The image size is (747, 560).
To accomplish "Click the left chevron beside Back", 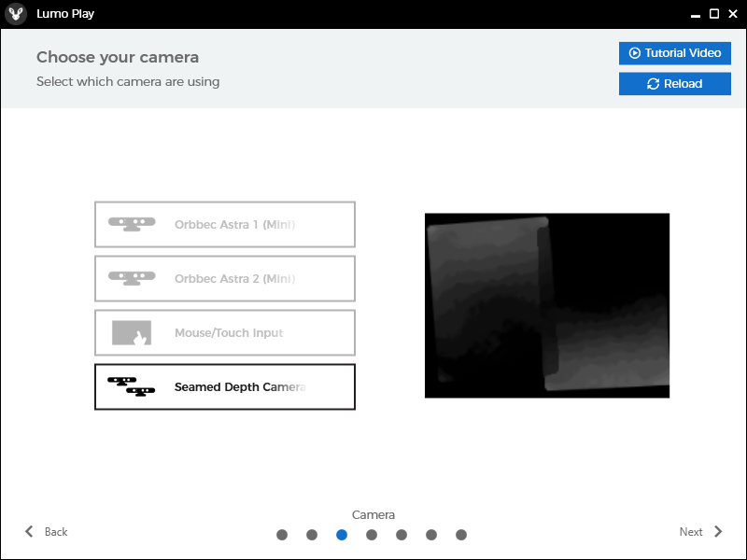I will pos(29,531).
